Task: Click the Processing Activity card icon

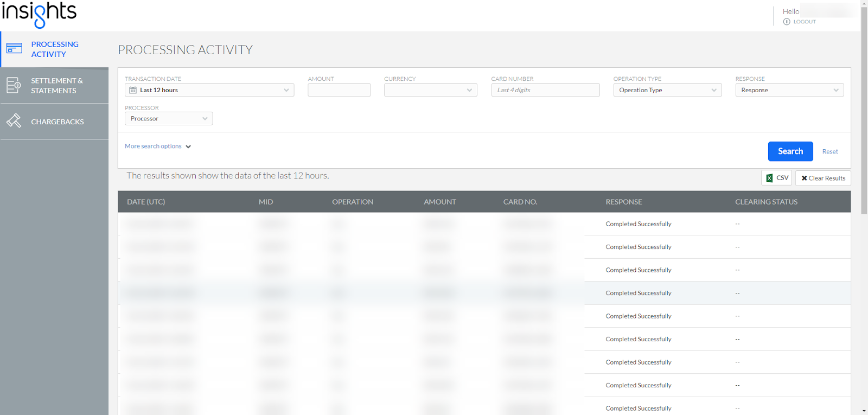Action: click(x=14, y=49)
